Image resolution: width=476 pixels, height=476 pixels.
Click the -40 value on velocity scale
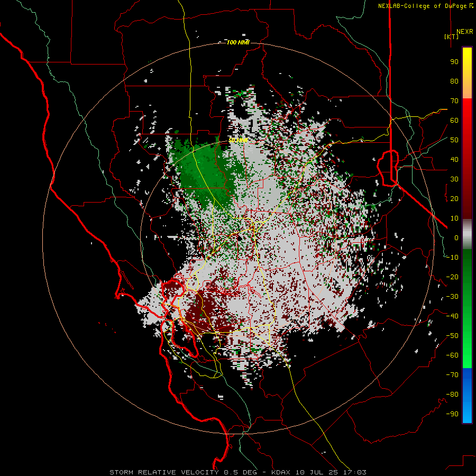452,316
